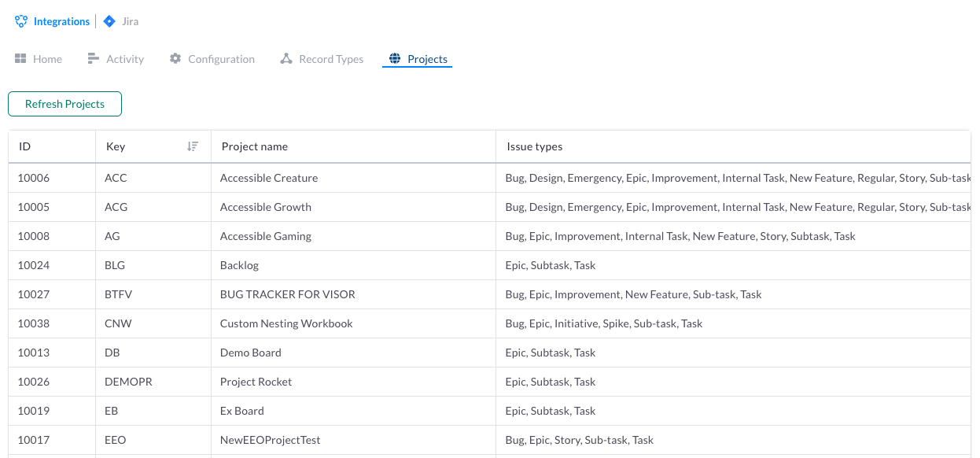980x458 pixels.
Task: Click the Integrations logo icon
Action: coord(21,22)
